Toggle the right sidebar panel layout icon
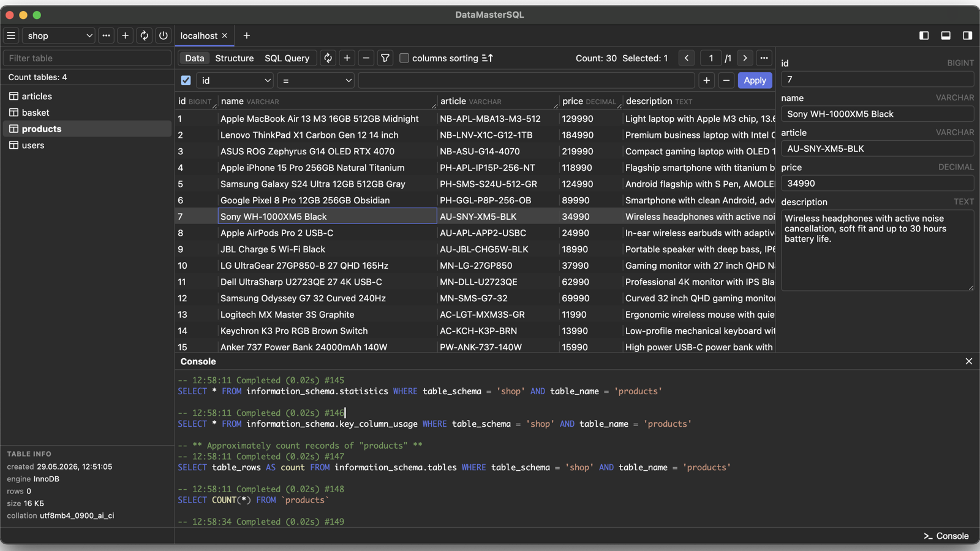Screen dimensions: 980x551 (x=967, y=36)
